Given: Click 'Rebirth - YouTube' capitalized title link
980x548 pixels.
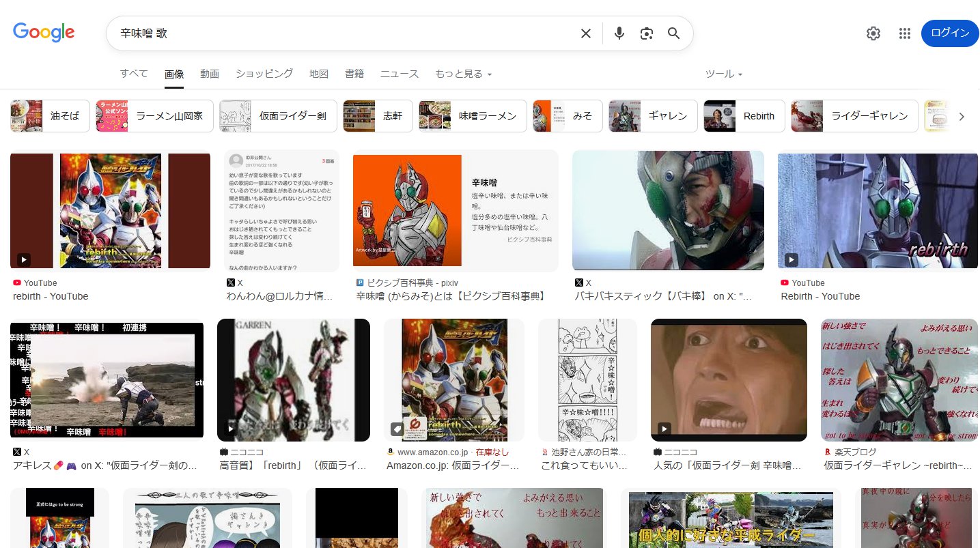Looking at the screenshot, I should (x=820, y=296).
